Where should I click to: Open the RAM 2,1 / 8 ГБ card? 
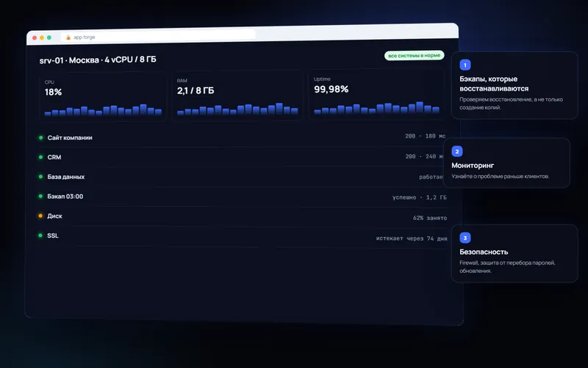237,96
